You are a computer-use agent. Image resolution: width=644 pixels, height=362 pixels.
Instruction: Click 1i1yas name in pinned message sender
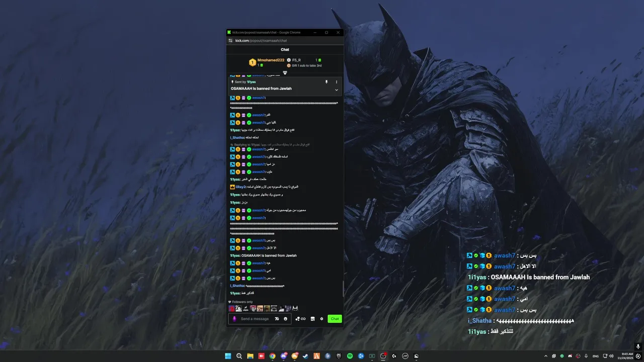tap(251, 82)
